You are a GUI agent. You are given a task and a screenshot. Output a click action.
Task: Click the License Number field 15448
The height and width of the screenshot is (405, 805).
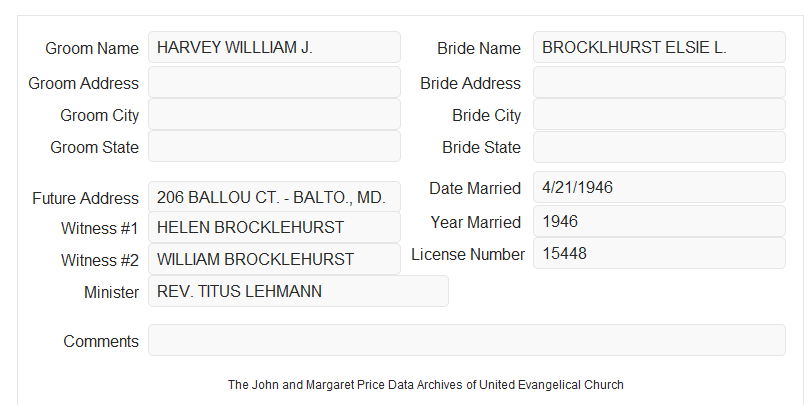659,253
